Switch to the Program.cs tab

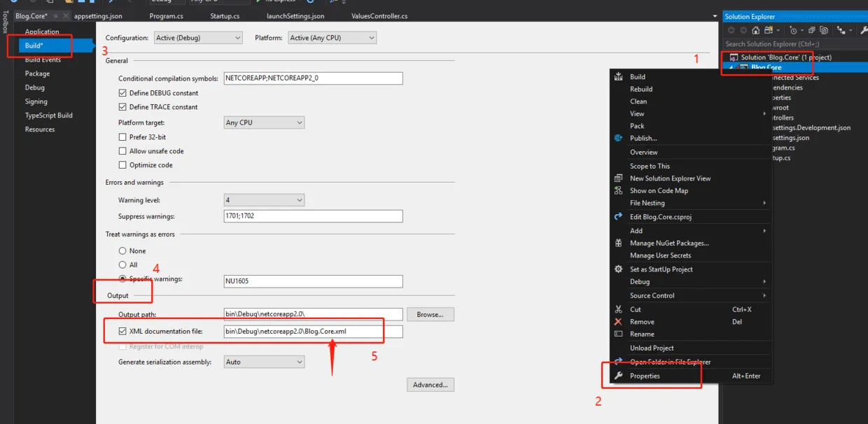[x=166, y=16]
